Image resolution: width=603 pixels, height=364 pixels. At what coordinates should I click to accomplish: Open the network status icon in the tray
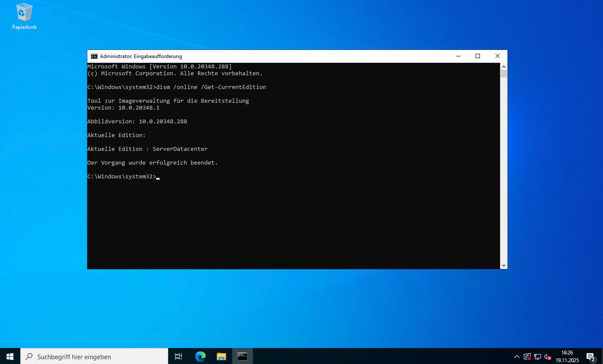[x=537, y=356]
